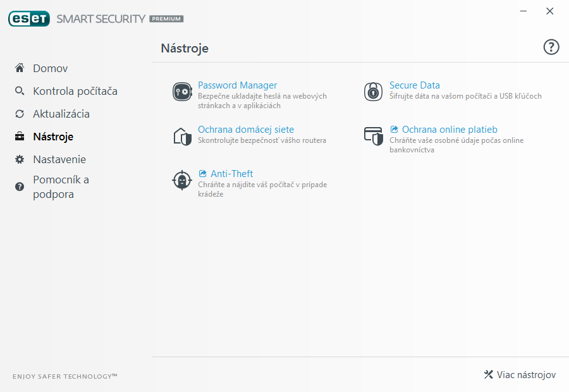Image resolution: width=569 pixels, height=392 pixels.
Task: Click the Secure Data padlock icon
Action: point(373,92)
